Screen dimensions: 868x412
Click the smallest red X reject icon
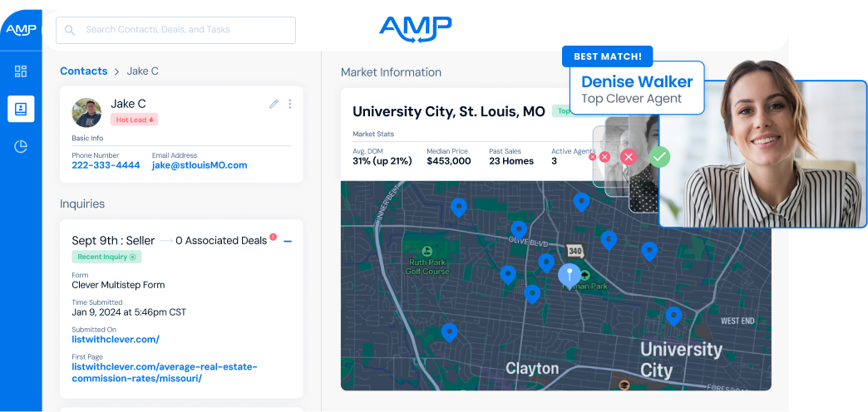click(592, 157)
